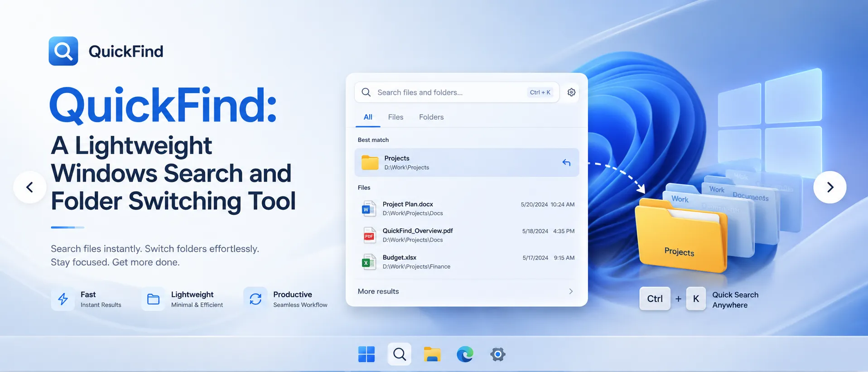The image size is (868, 372).
Task: Click the Best match section label
Action: pos(373,140)
